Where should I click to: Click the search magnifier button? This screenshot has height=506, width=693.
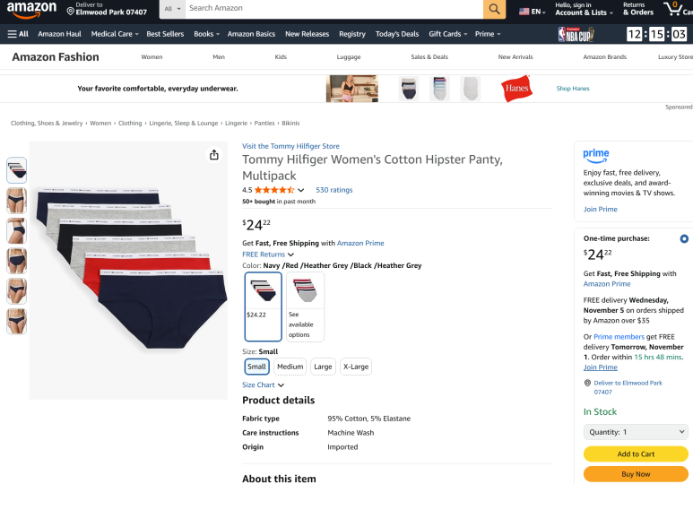[x=494, y=9]
